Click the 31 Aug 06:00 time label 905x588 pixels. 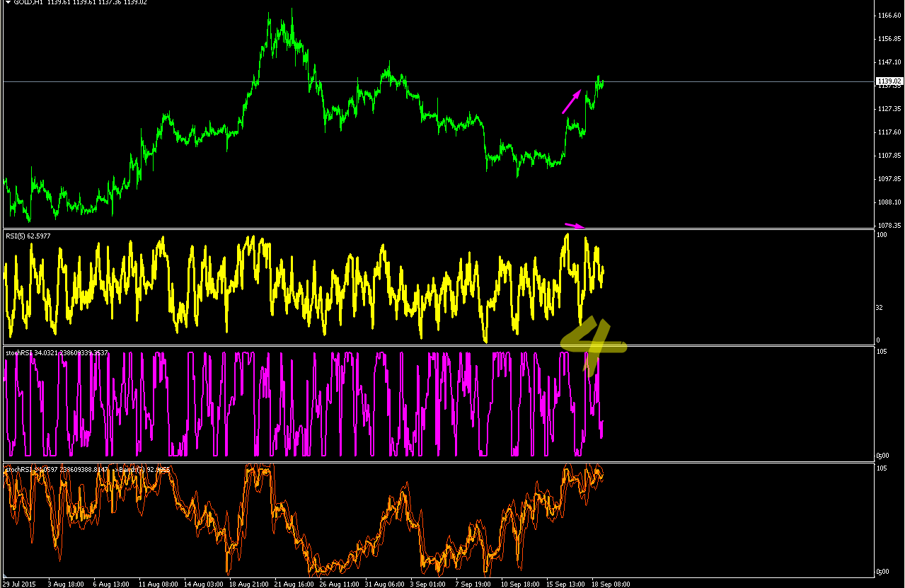click(x=384, y=584)
